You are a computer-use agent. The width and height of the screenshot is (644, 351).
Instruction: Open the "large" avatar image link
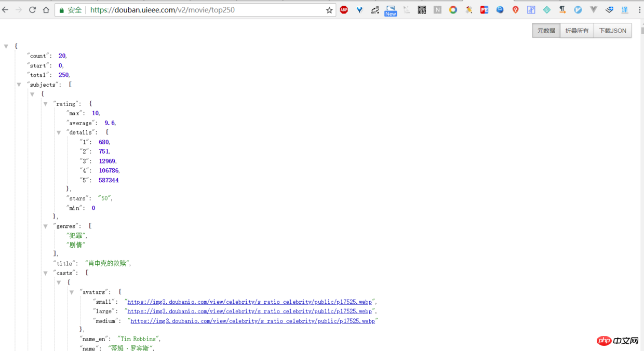coord(250,311)
